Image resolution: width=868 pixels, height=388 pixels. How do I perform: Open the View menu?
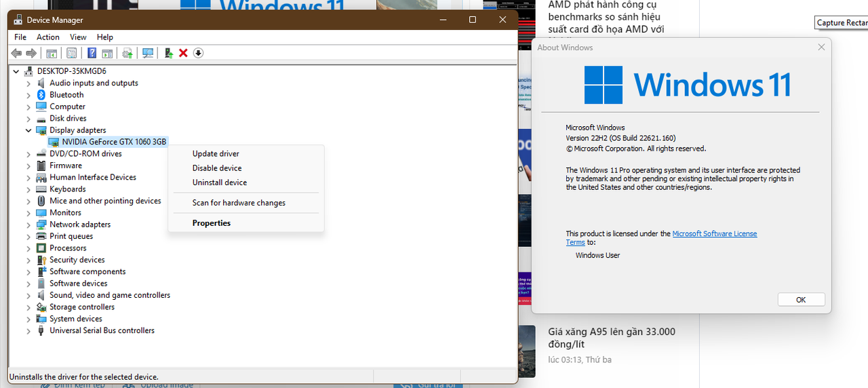point(78,37)
